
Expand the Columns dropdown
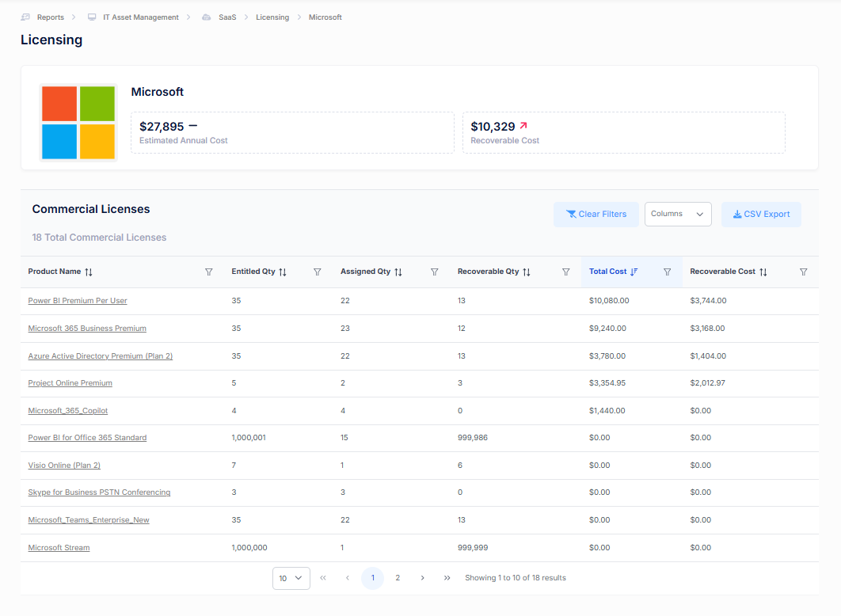coord(678,214)
